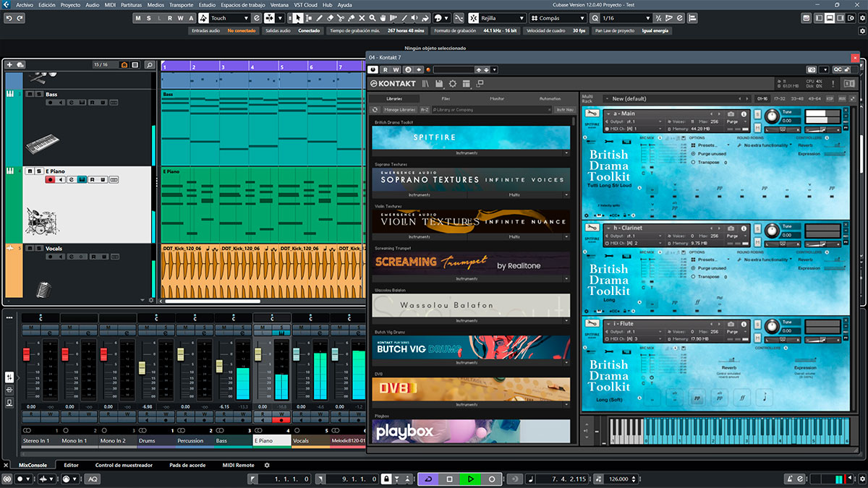Image resolution: width=868 pixels, height=488 pixels.
Task: Open Kontakt settings gear icon
Action: [x=452, y=84]
